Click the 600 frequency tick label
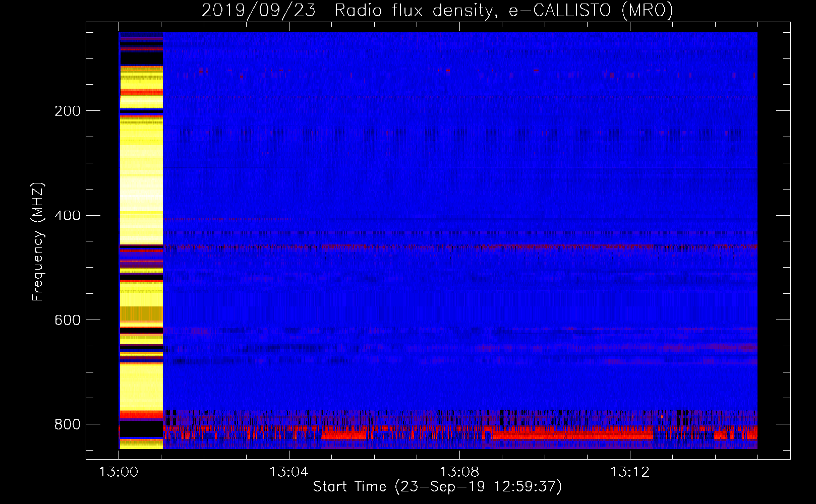Image resolution: width=816 pixels, height=504 pixels. [68, 321]
